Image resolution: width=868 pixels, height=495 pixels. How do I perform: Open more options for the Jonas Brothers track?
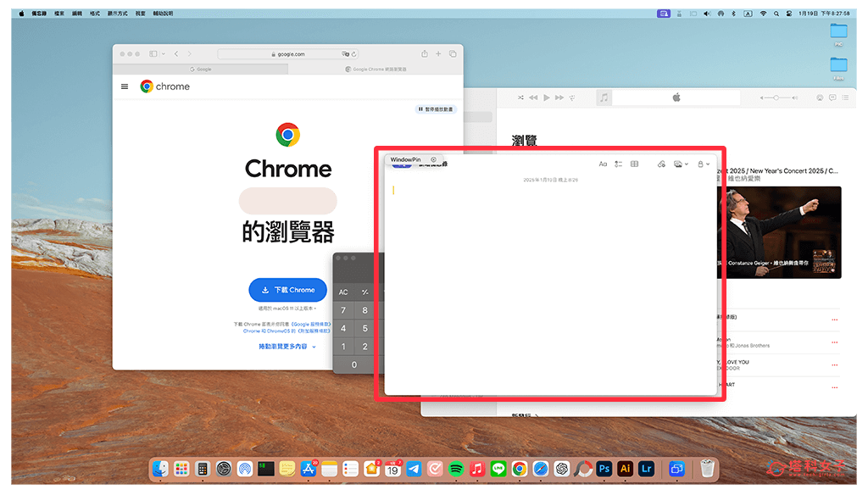point(834,342)
